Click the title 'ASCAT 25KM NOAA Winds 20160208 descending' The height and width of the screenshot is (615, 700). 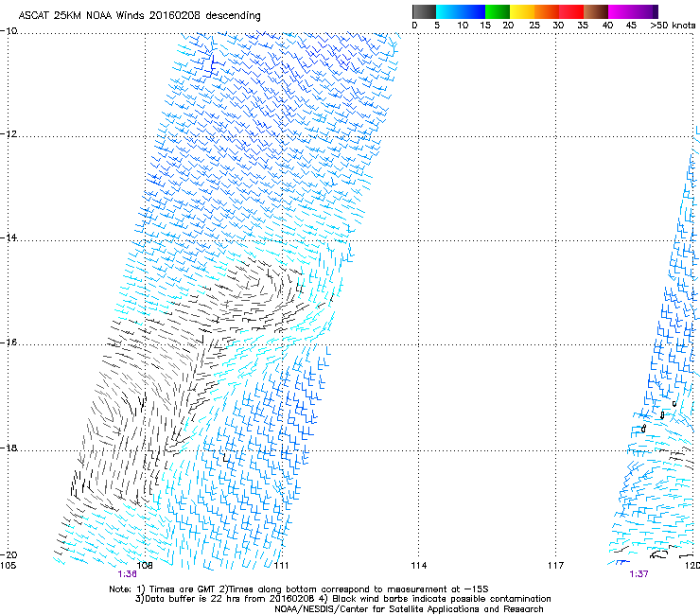point(139,15)
